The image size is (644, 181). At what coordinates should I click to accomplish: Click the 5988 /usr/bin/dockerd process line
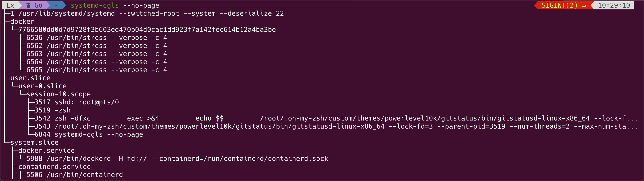click(177, 158)
